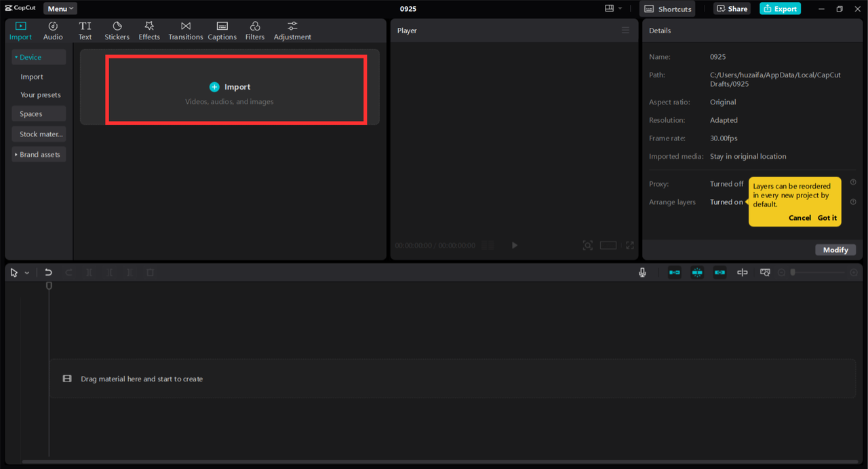Screen dimensions: 868x469
Task: Open the Audio tab
Action: 53,31
